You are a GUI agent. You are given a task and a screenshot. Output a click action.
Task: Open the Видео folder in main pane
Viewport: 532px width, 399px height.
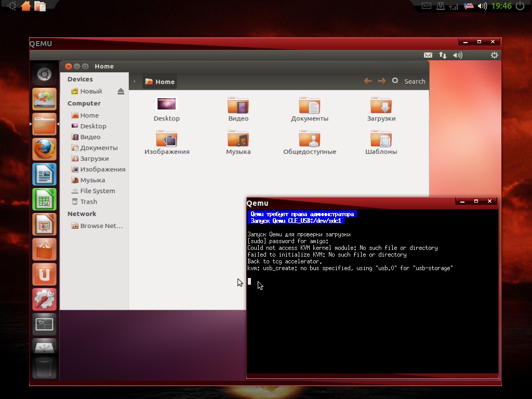(x=238, y=109)
